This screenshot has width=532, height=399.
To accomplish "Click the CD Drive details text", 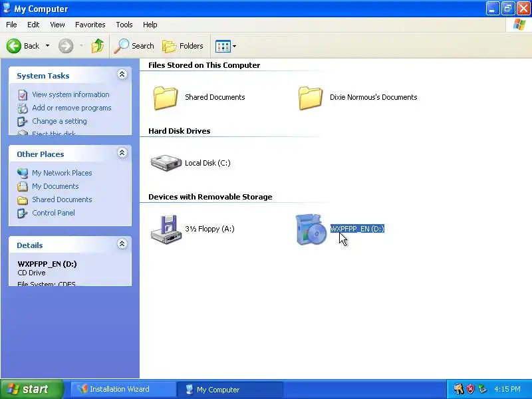I will (x=31, y=273).
